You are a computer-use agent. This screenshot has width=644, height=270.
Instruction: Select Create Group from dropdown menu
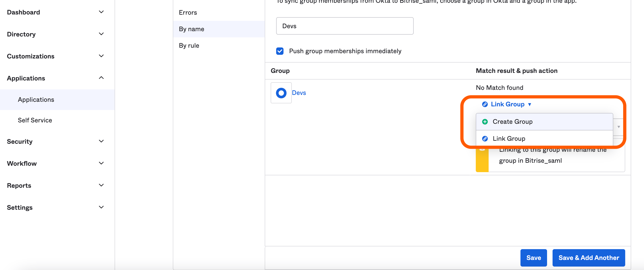pyautogui.click(x=512, y=122)
